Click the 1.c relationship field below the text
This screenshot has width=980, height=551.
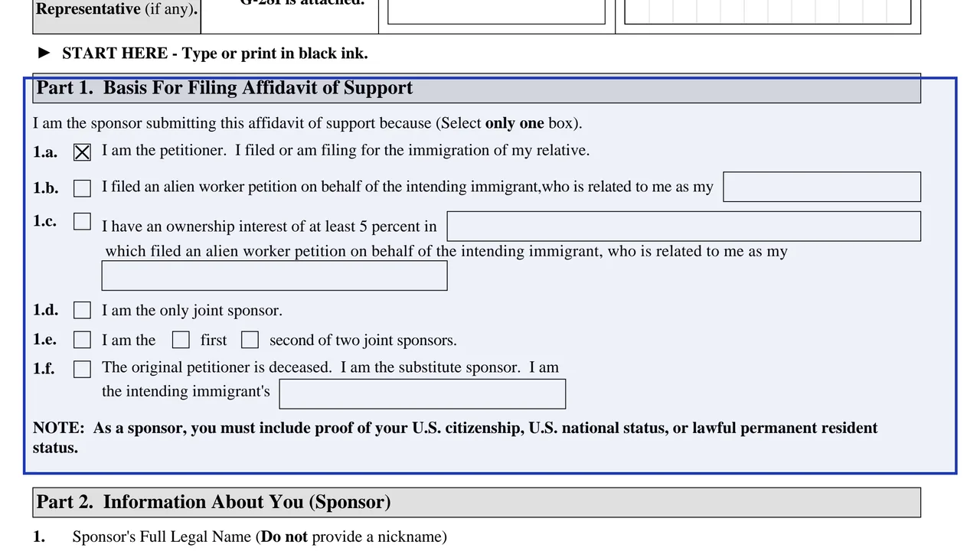(x=274, y=275)
